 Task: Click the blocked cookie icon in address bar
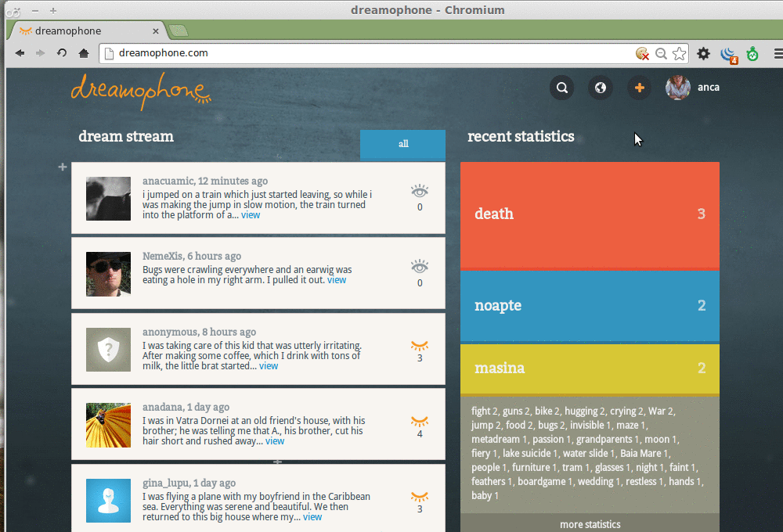[x=642, y=53]
